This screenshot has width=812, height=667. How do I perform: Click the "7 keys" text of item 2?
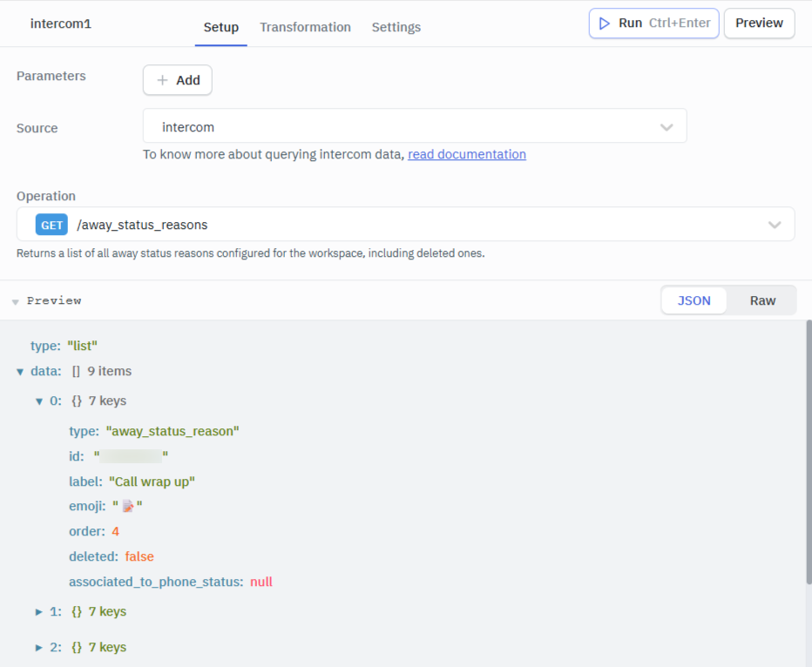[x=107, y=647]
